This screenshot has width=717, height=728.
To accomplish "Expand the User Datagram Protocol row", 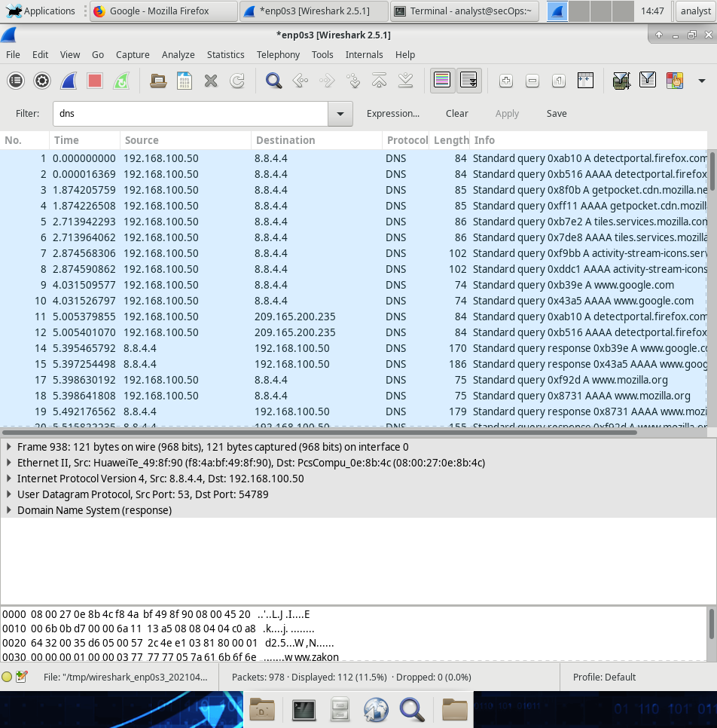I will (x=8, y=494).
